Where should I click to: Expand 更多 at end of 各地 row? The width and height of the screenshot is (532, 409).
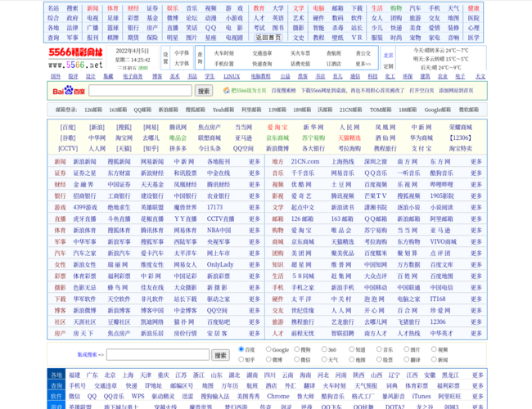click(476, 375)
